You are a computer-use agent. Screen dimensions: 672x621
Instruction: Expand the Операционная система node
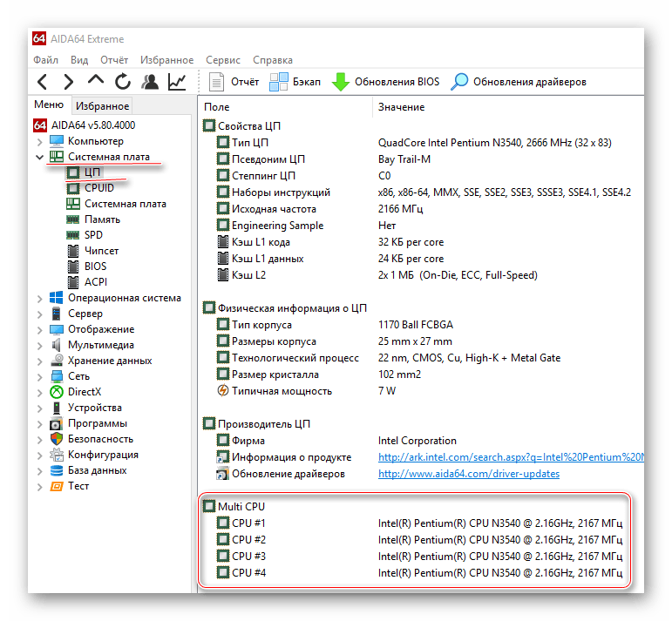coord(39,299)
